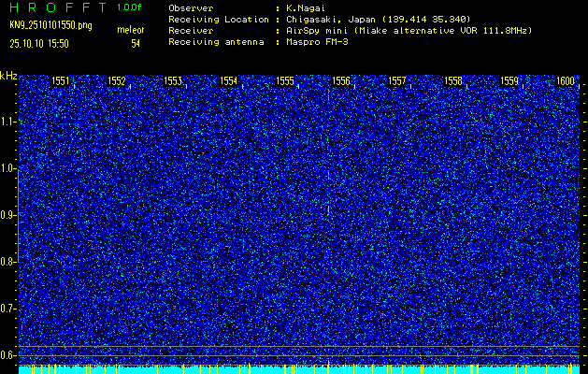Click the 1551 time marker
Viewport: 588px width, 374px height.
[x=61, y=81]
